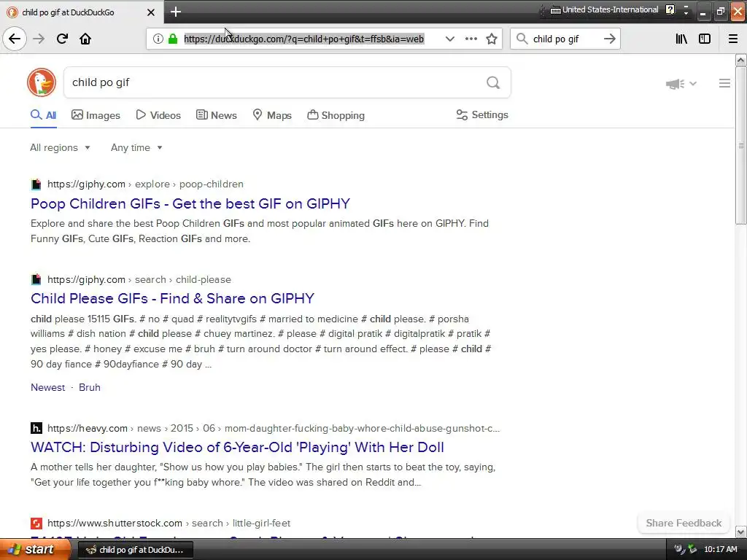Image resolution: width=747 pixels, height=560 pixels.
Task: Go back with the browser back arrow
Action: coord(15,39)
